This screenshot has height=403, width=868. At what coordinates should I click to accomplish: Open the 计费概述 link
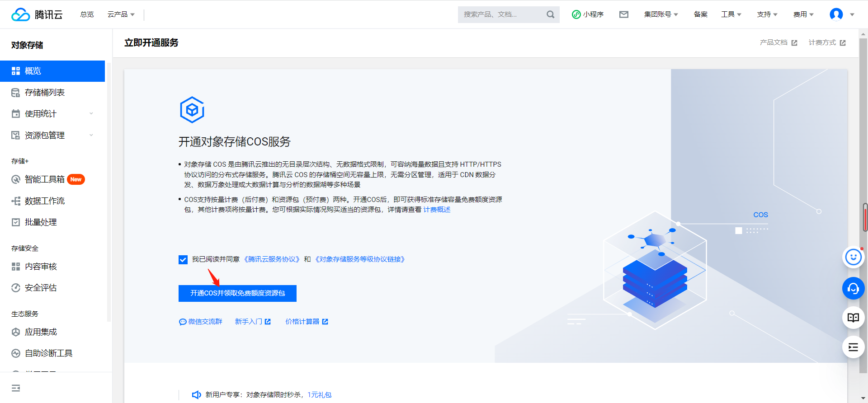437,210
